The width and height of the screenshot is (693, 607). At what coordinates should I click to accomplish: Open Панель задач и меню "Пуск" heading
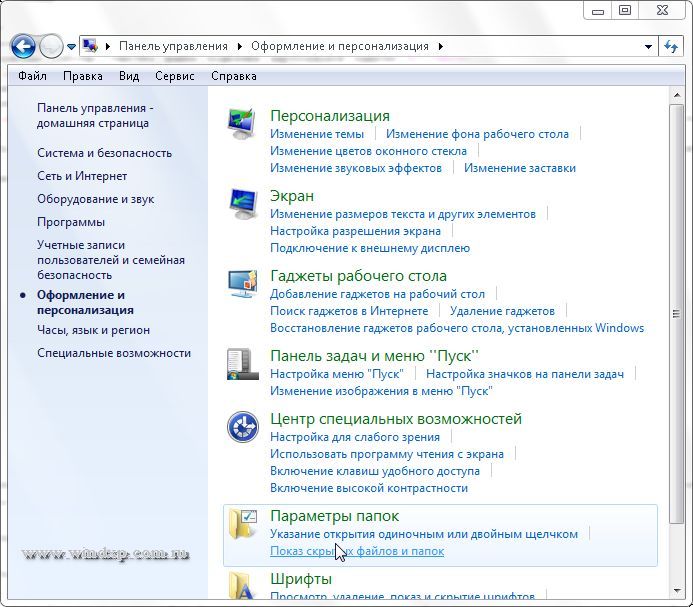click(374, 356)
